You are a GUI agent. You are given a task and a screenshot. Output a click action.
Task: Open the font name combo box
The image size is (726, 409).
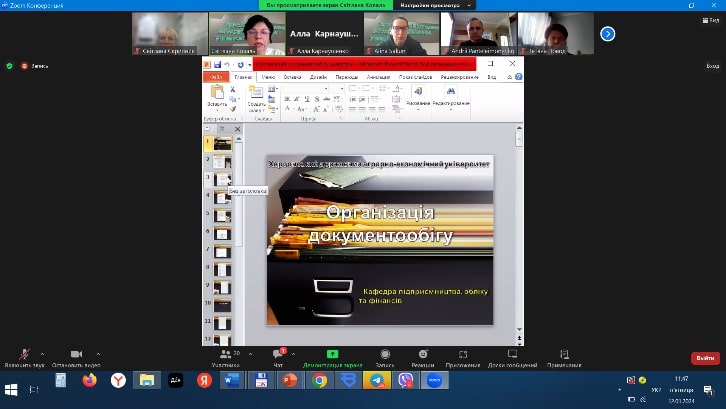point(306,88)
